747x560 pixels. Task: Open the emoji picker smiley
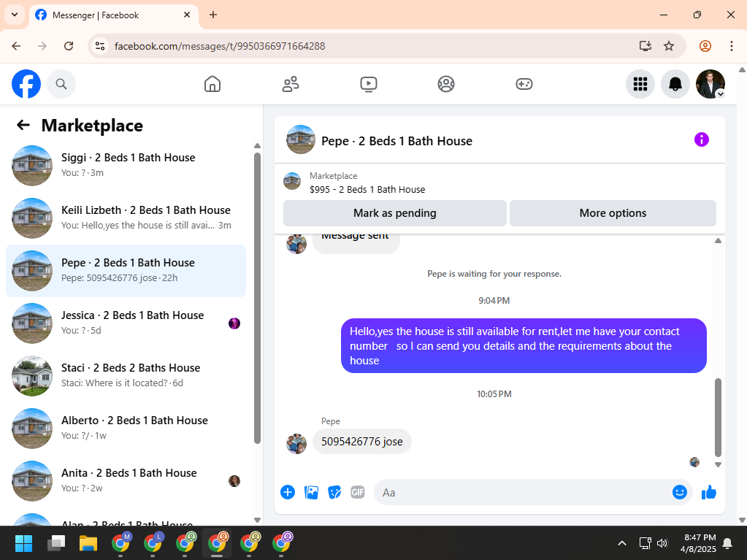tap(679, 492)
